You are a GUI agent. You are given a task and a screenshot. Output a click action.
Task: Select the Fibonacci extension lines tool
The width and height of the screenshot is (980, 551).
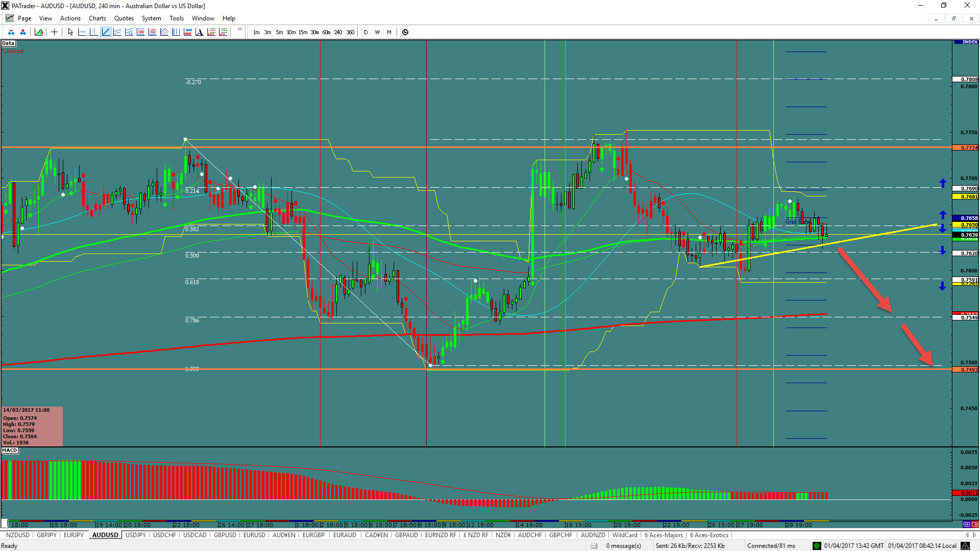[153, 32]
